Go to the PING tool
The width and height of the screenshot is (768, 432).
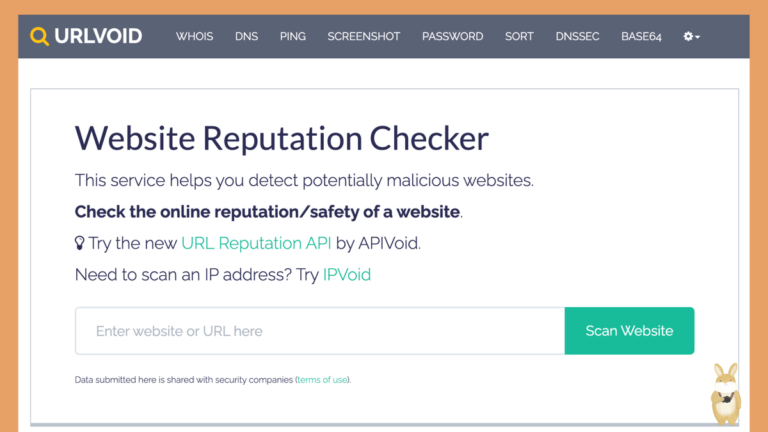293,36
